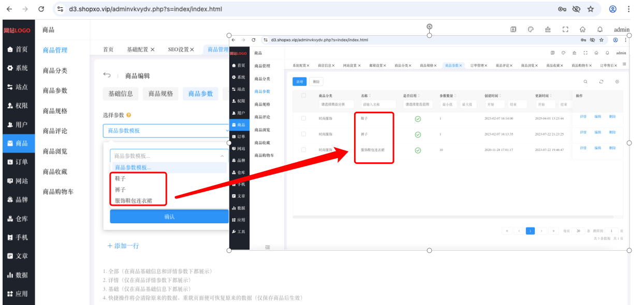Image resolution: width=644 pixels, height=305 pixels.
Task: Open the 请选择商品分类 filter in overlay table
Action: point(335,104)
